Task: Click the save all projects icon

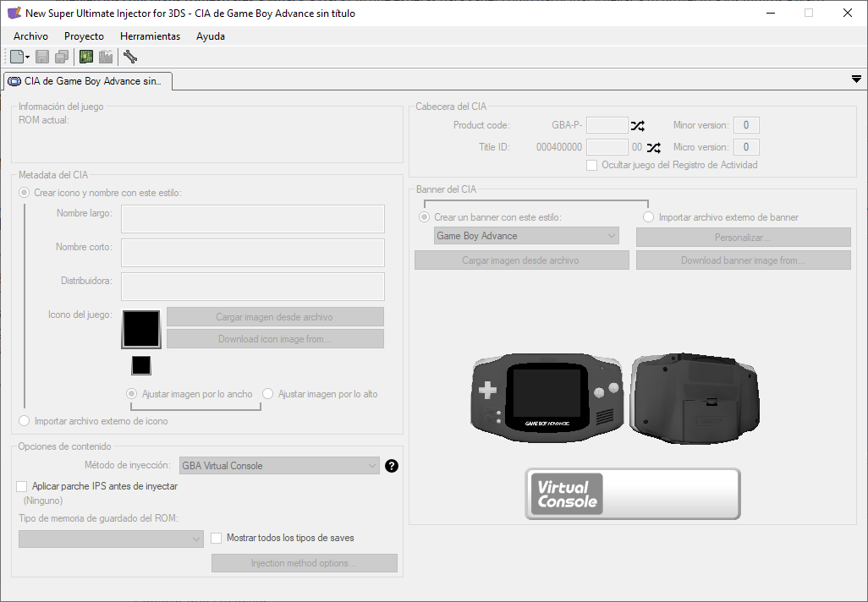Action: pyautogui.click(x=62, y=57)
